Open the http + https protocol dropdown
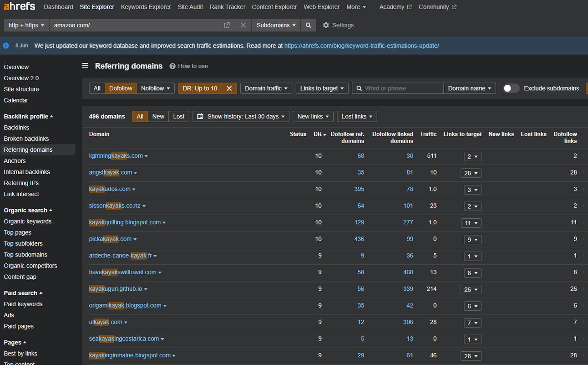Image resolution: width=588 pixels, height=365 pixels. click(x=26, y=25)
